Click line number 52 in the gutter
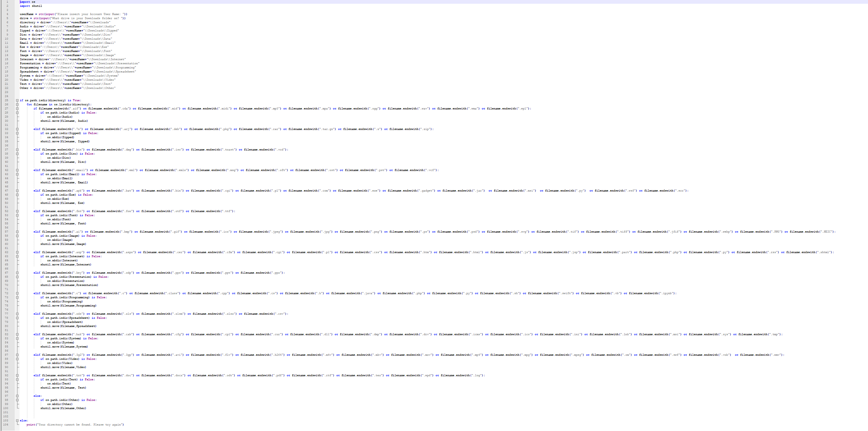 coord(6,211)
